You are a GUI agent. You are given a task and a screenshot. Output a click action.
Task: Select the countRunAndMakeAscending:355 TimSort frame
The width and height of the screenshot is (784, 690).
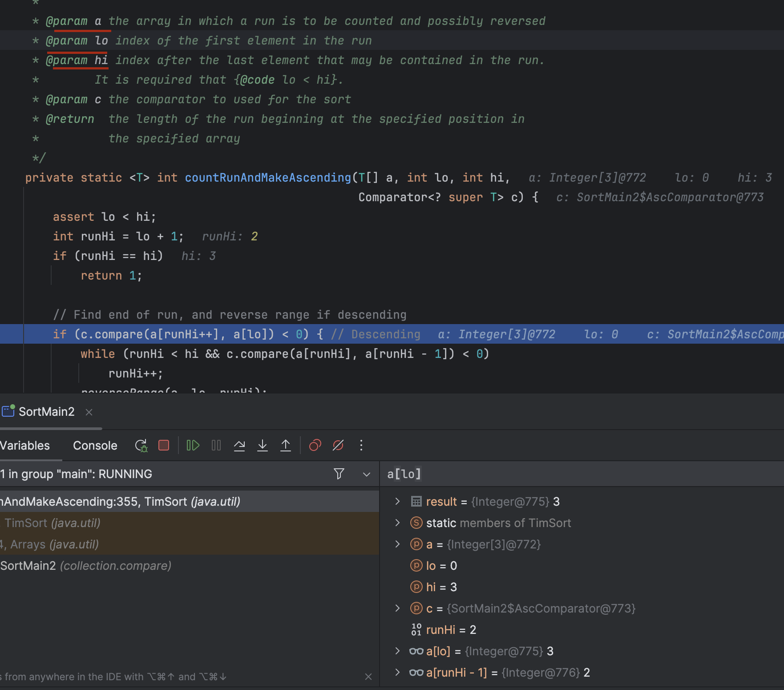(x=190, y=502)
